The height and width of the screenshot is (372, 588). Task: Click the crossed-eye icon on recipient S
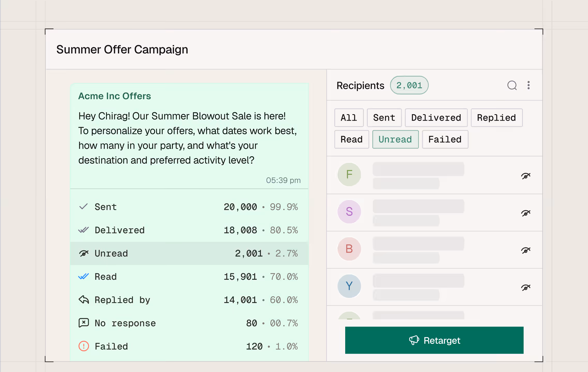tap(525, 213)
